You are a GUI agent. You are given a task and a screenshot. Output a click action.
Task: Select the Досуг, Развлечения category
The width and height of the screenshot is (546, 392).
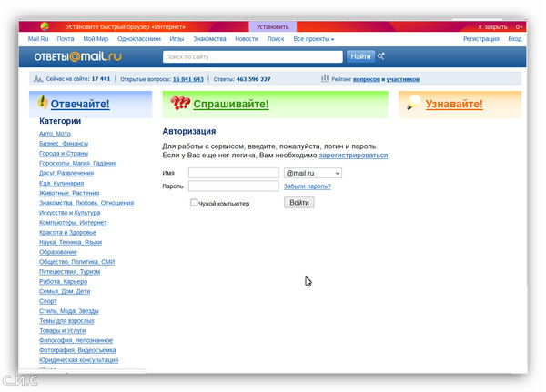(x=66, y=173)
